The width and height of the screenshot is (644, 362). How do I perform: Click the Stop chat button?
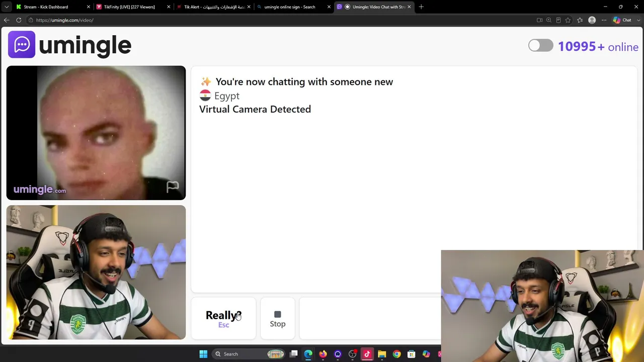tap(278, 319)
